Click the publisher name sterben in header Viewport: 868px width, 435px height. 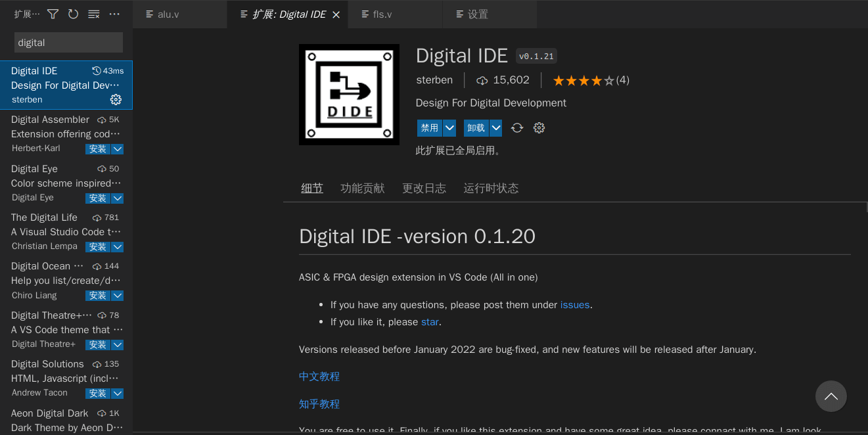tap(434, 80)
